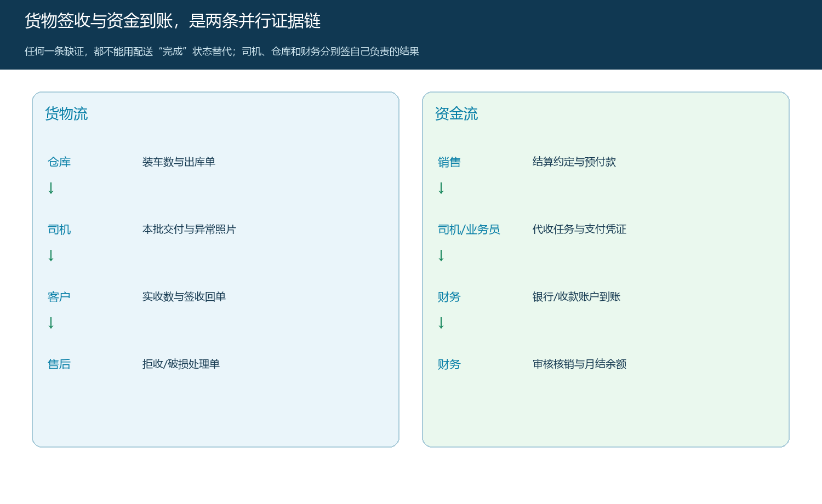
Task: Click the text "结算约定与预付款"
Action: 574,162
